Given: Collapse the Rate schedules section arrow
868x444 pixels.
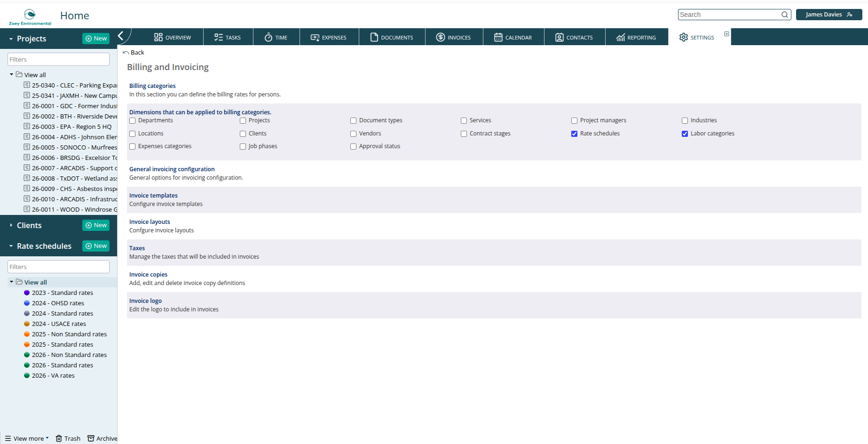Looking at the screenshot, I should 11,246.
